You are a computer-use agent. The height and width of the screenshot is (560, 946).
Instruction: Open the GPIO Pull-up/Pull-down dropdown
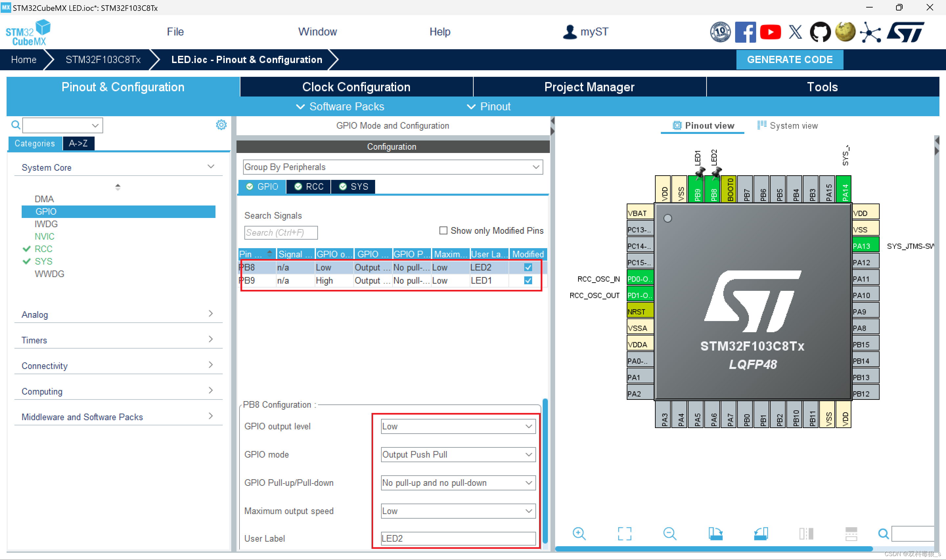[458, 483]
